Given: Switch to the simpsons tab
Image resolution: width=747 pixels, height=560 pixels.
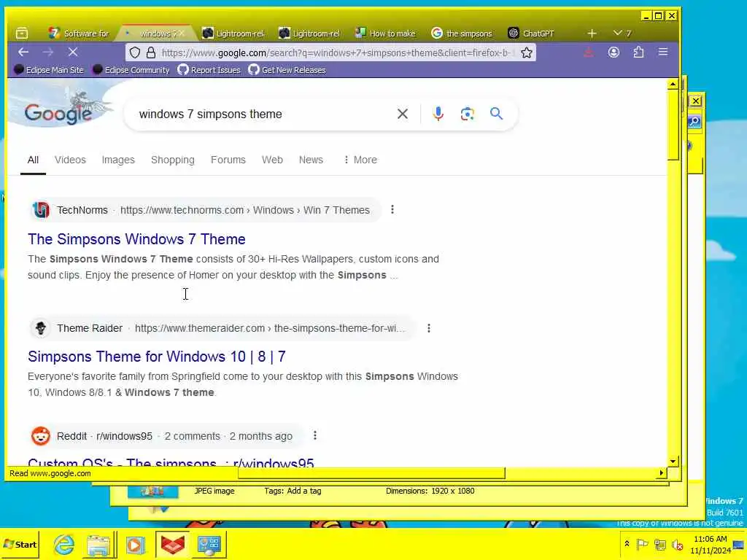Looking at the screenshot, I should coord(462,34).
